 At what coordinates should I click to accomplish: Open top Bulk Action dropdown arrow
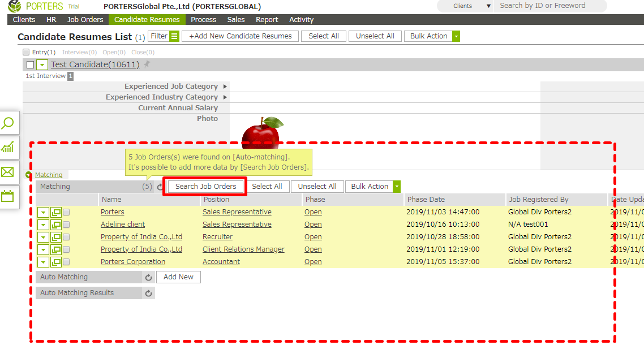pyautogui.click(x=456, y=36)
